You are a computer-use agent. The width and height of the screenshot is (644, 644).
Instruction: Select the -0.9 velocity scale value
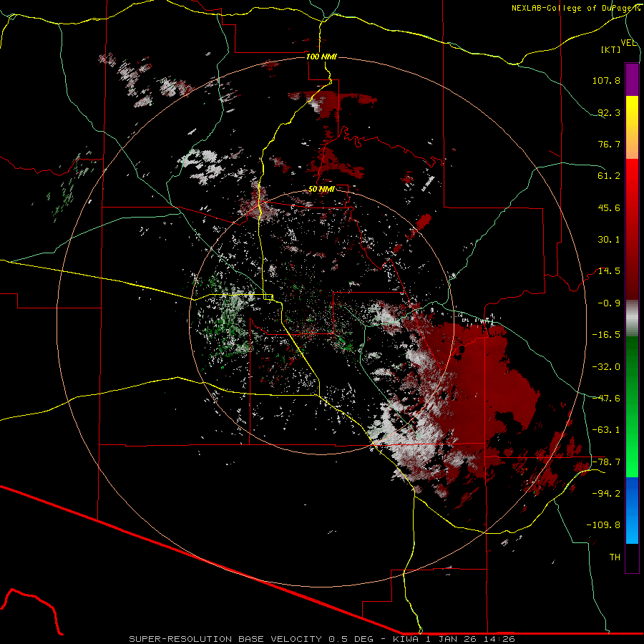[x=609, y=303]
